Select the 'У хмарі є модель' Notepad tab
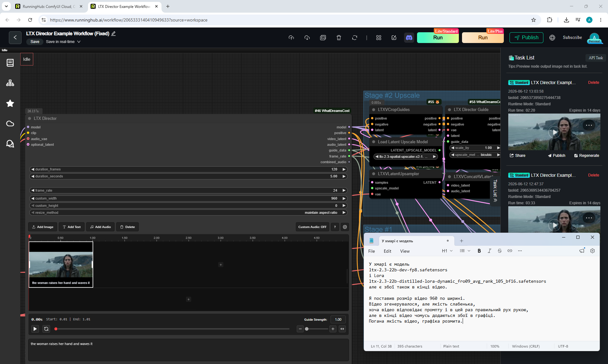The height and width of the screenshot is (364, 608). point(416,241)
